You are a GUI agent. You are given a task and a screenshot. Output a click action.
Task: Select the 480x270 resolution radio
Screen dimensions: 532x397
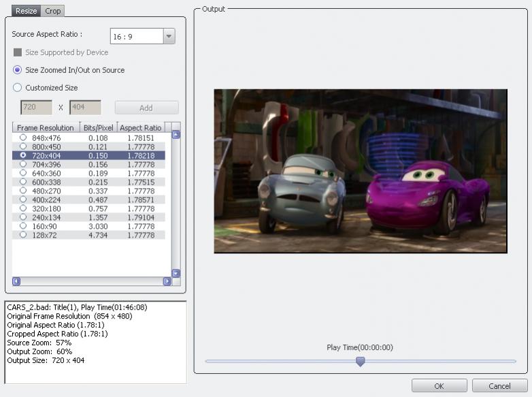(23, 191)
